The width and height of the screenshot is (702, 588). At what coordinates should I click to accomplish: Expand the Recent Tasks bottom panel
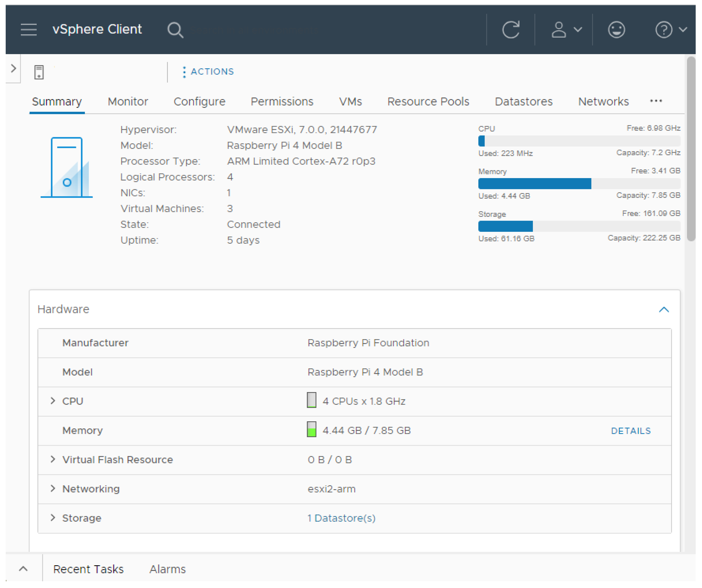coord(23,569)
